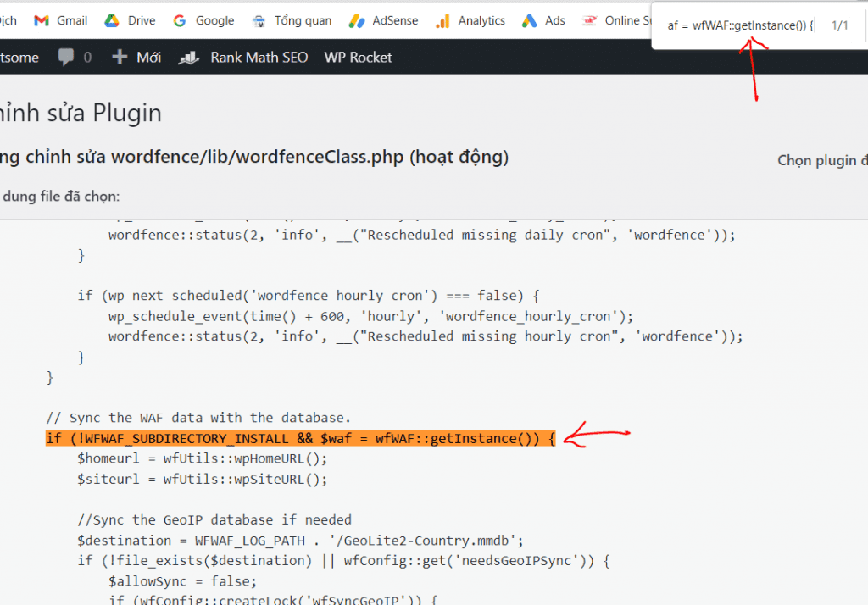868x605 pixels.
Task: Open the Online bookmark icon
Action: (x=590, y=21)
